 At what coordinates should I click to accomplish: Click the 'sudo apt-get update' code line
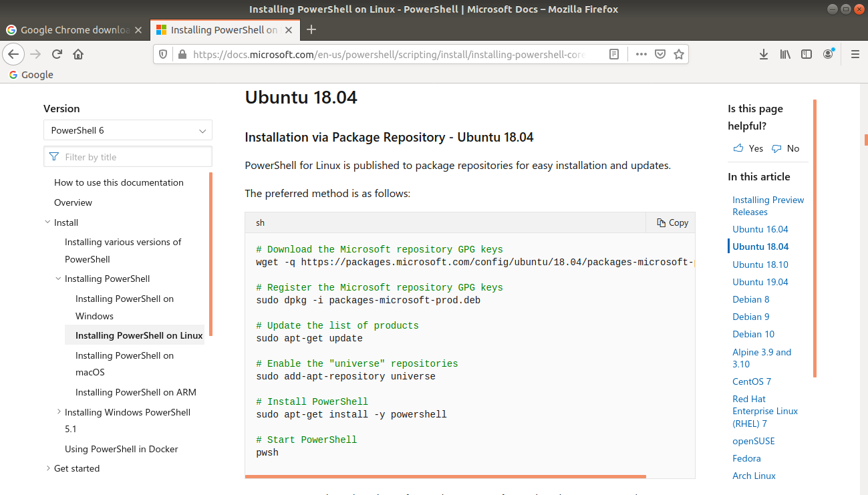pyautogui.click(x=309, y=338)
